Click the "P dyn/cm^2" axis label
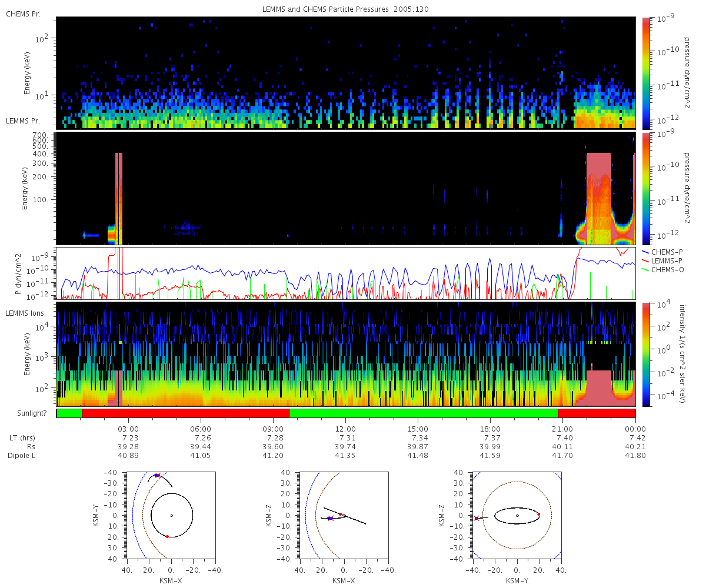The image size is (706, 588). (18, 274)
